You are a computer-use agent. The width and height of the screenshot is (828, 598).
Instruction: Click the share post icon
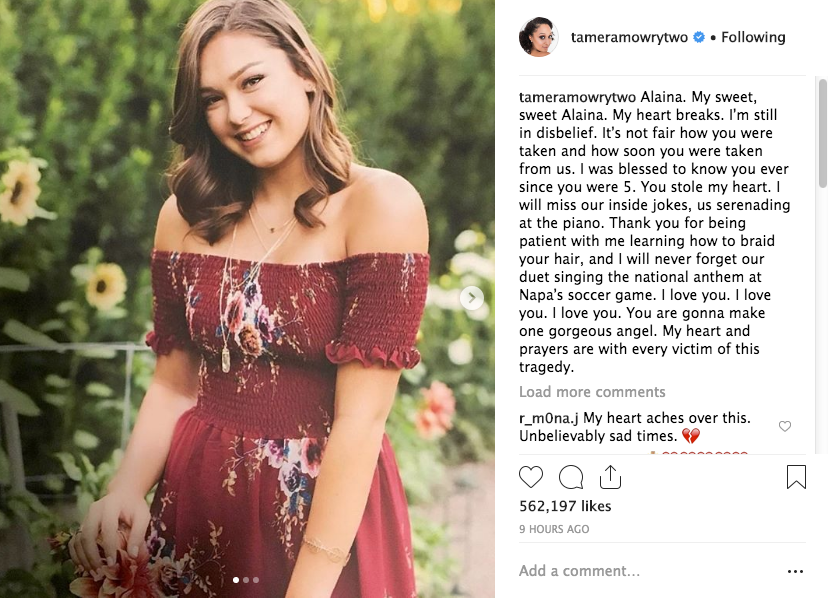pyautogui.click(x=610, y=477)
